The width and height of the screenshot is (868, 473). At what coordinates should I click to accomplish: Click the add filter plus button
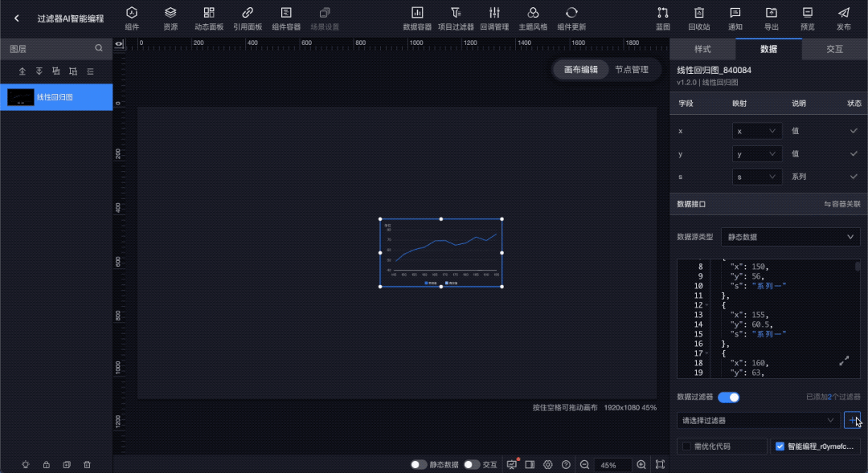pyautogui.click(x=852, y=420)
